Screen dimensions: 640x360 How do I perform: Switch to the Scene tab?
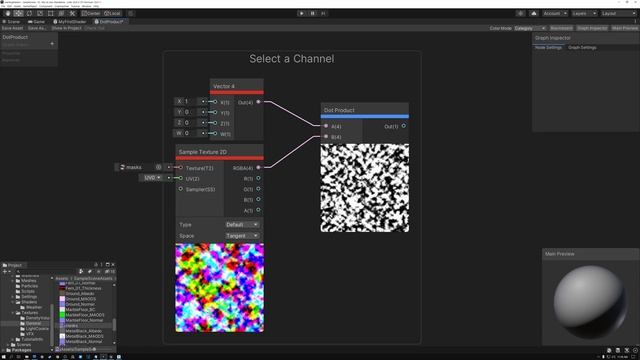pos(11,22)
